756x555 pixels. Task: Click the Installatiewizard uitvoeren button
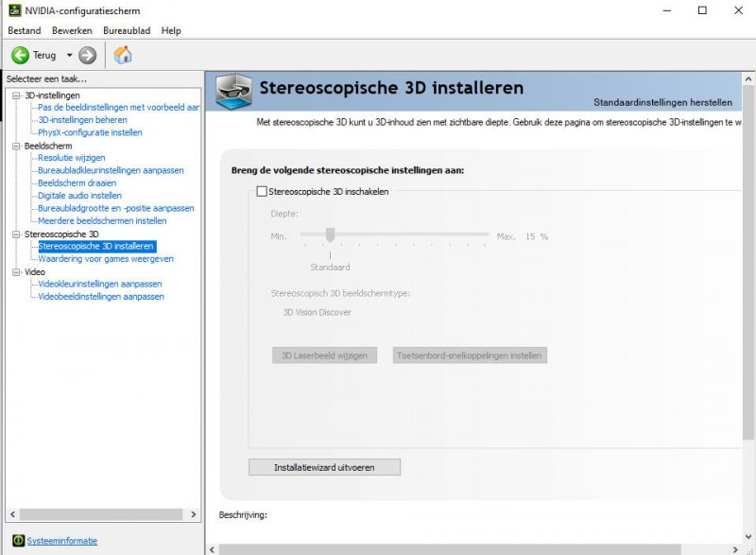click(x=324, y=467)
